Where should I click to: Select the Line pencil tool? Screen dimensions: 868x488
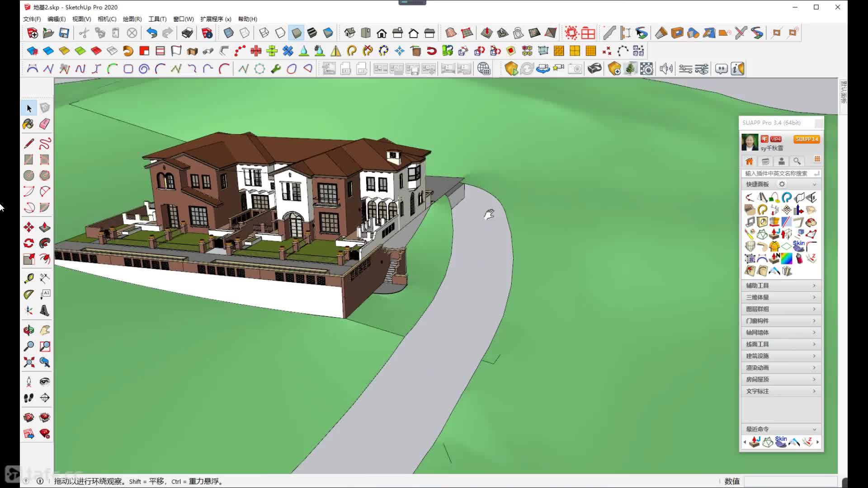pyautogui.click(x=28, y=144)
